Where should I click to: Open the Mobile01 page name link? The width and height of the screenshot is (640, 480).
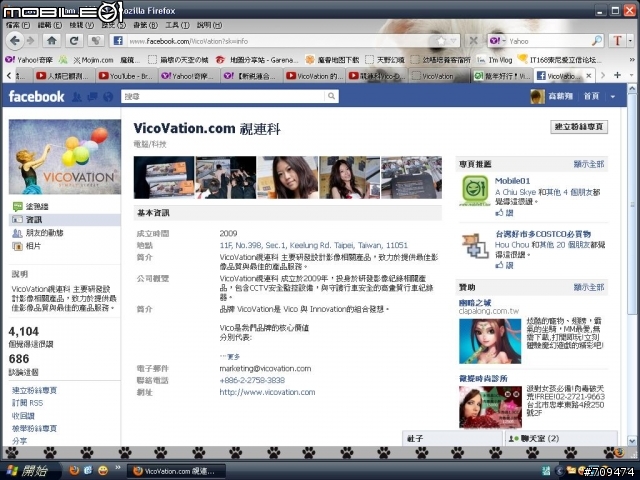click(x=512, y=181)
